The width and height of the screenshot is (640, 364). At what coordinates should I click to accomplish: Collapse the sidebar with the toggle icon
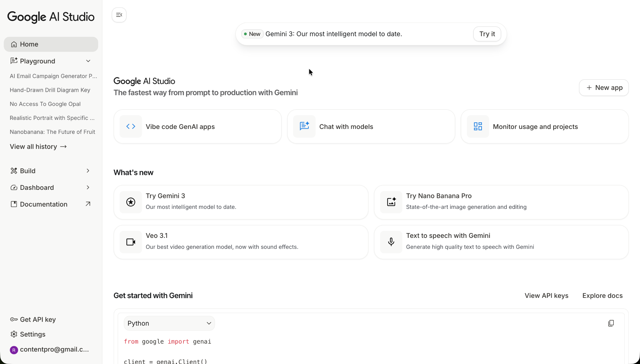[x=119, y=15]
